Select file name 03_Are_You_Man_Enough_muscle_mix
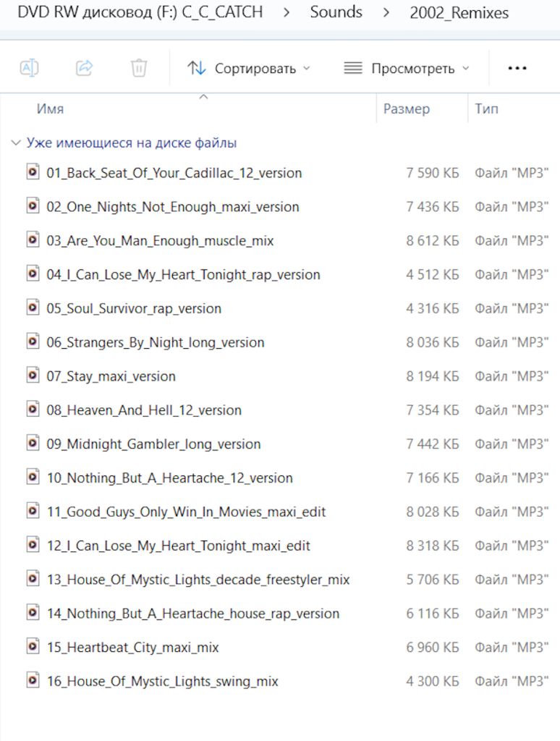Viewport: 560px width, 741px height. [x=160, y=241]
